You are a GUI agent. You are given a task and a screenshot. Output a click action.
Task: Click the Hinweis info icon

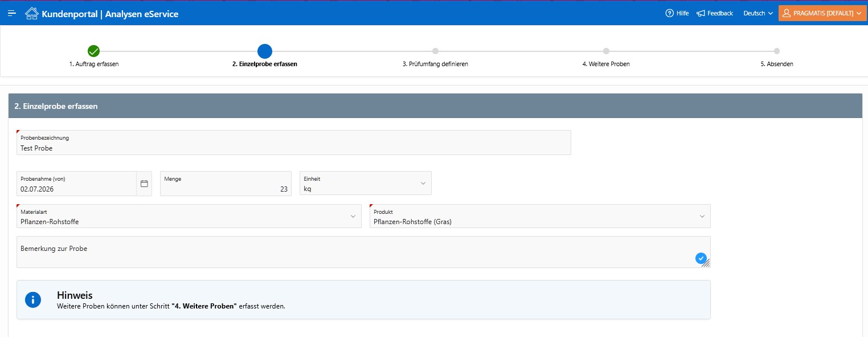[x=33, y=299]
